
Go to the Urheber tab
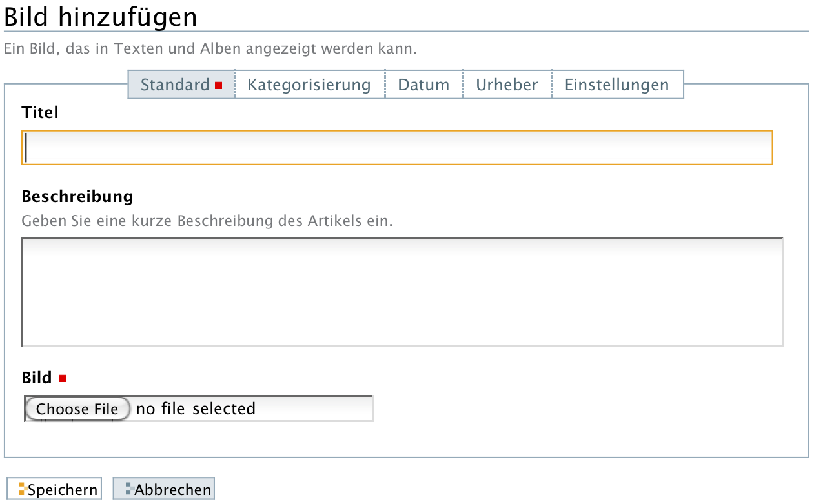[507, 85]
